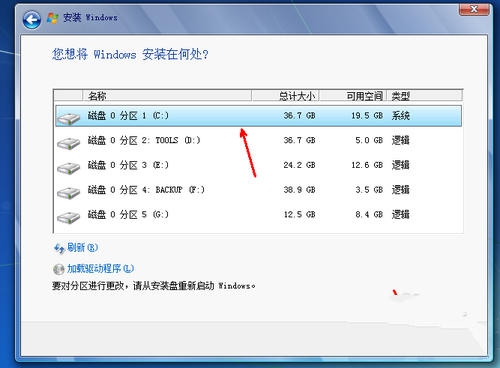
Task: Select 磁盘 0 分区 5 (G:) row
Action: pyautogui.click(x=258, y=214)
